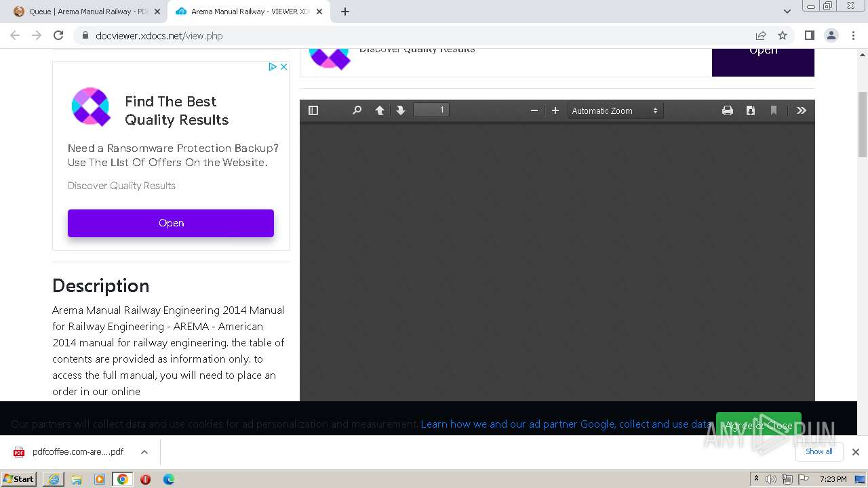Viewport: 868px width, 488px height.
Task: Click the Description heading
Action: [x=100, y=285]
